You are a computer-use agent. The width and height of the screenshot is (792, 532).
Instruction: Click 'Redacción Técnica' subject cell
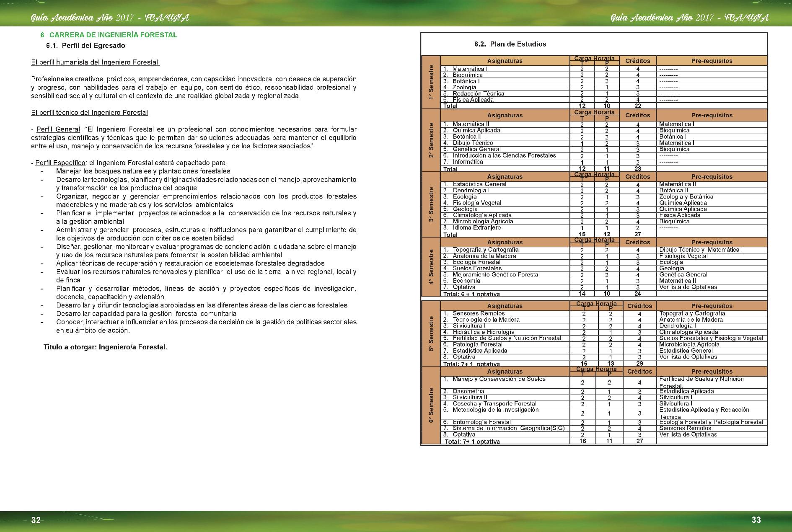[478, 93]
